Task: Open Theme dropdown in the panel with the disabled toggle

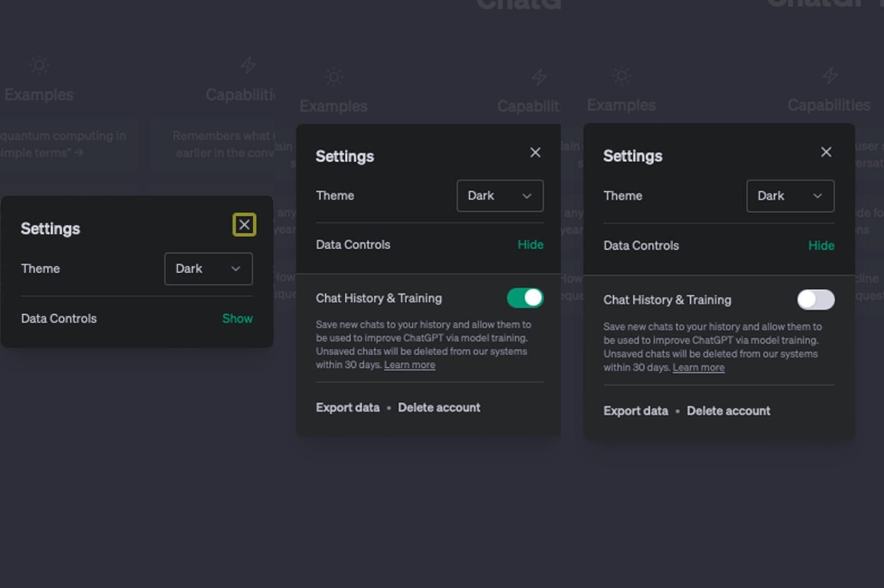Action: (x=790, y=196)
